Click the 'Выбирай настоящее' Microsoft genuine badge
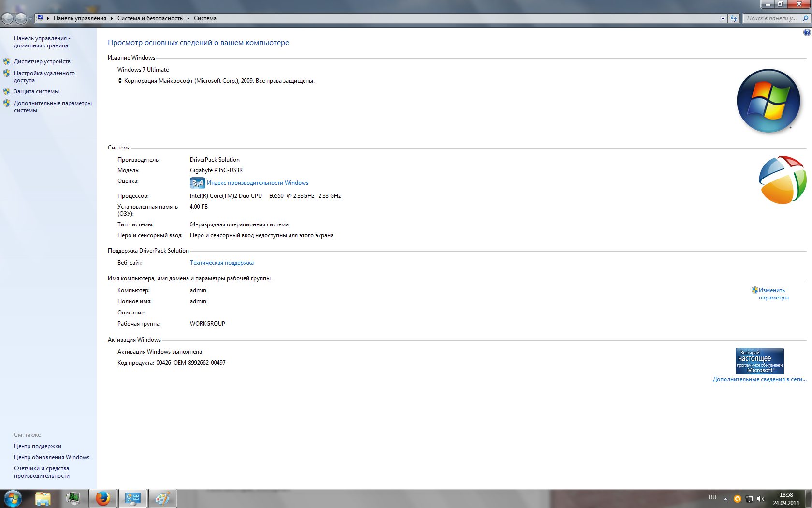Screen dimensions: 812x508 click(760, 361)
